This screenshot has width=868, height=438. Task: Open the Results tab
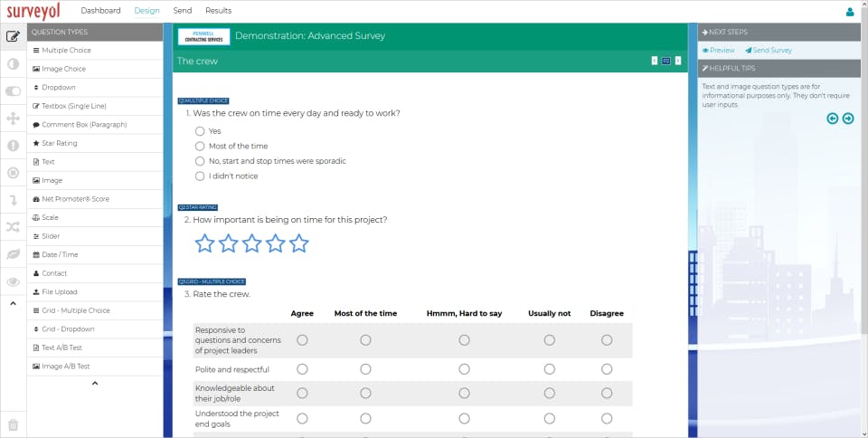click(x=218, y=11)
